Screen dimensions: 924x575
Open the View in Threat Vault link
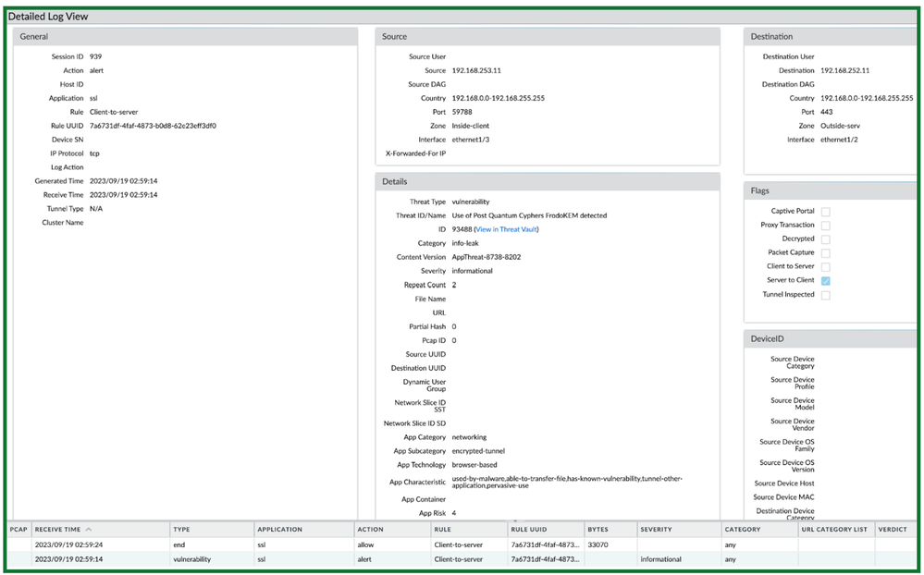pos(506,229)
